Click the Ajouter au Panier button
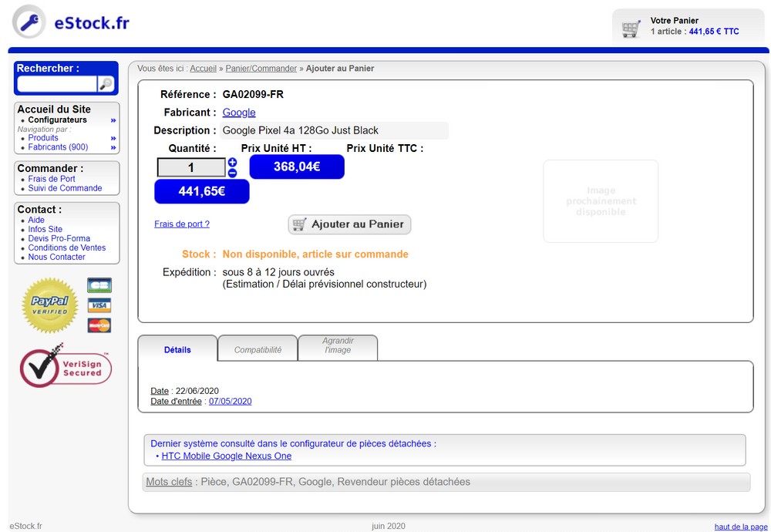The width and height of the screenshot is (771, 532). pyautogui.click(x=349, y=224)
